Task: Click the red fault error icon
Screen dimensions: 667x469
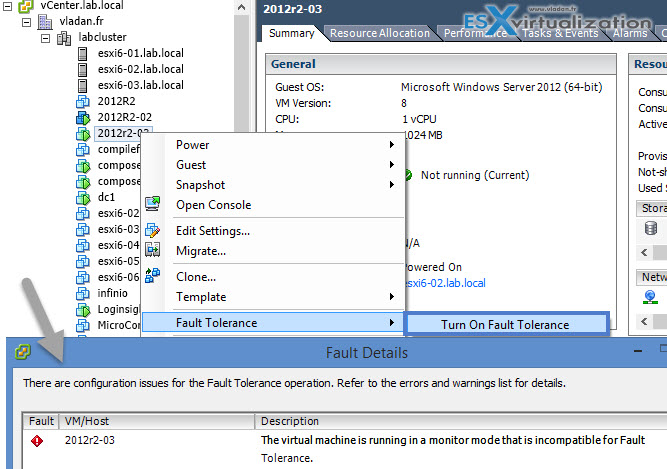Action: (37, 441)
